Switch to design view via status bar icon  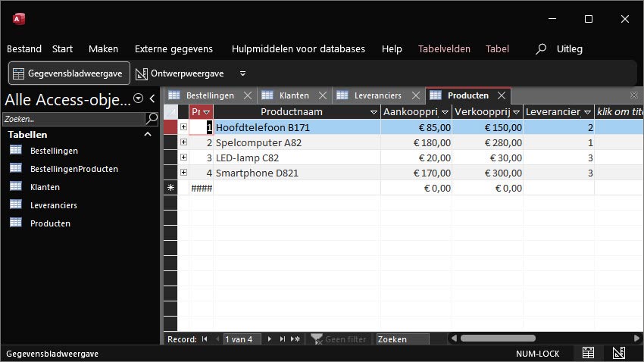pyautogui.click(x=619, y=353)
